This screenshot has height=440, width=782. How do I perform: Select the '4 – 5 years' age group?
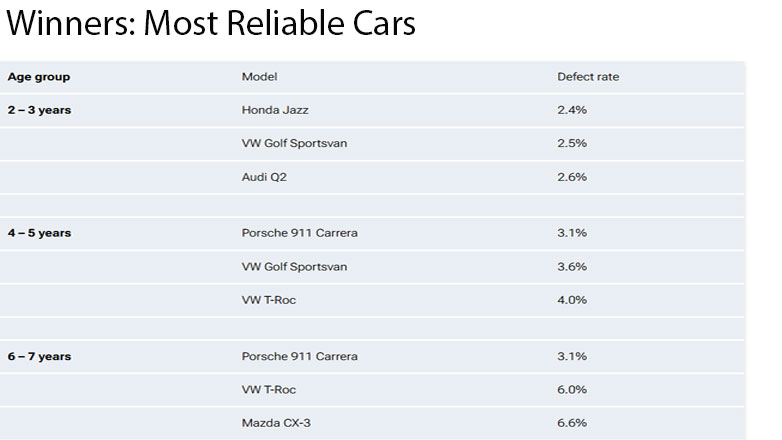click(39, 233)
